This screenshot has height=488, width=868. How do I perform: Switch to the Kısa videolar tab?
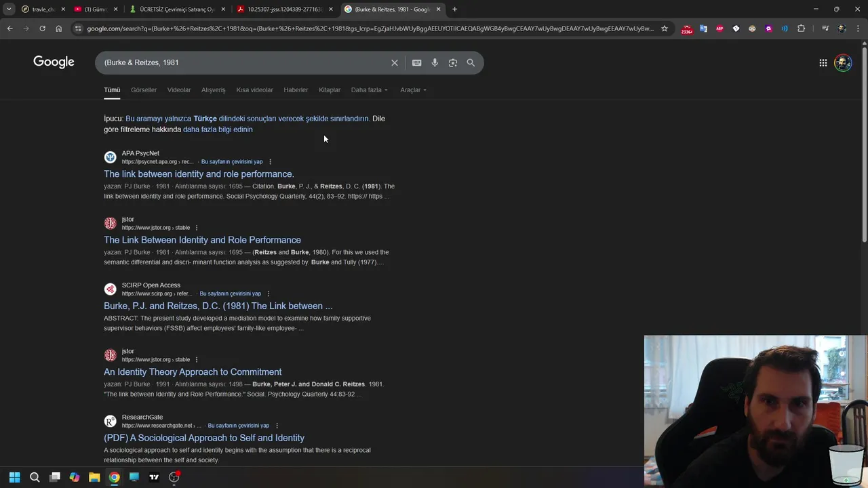click(x=254, y=89)
